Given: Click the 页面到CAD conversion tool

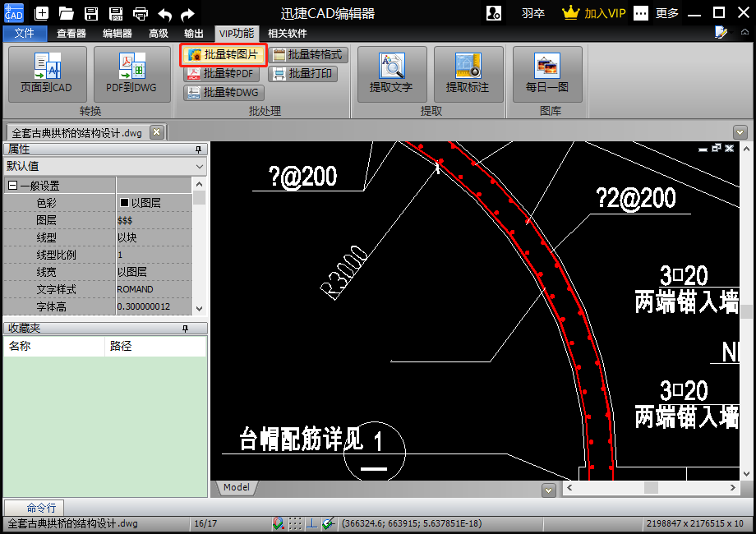Looking at the screenshot, I should 48,74.
